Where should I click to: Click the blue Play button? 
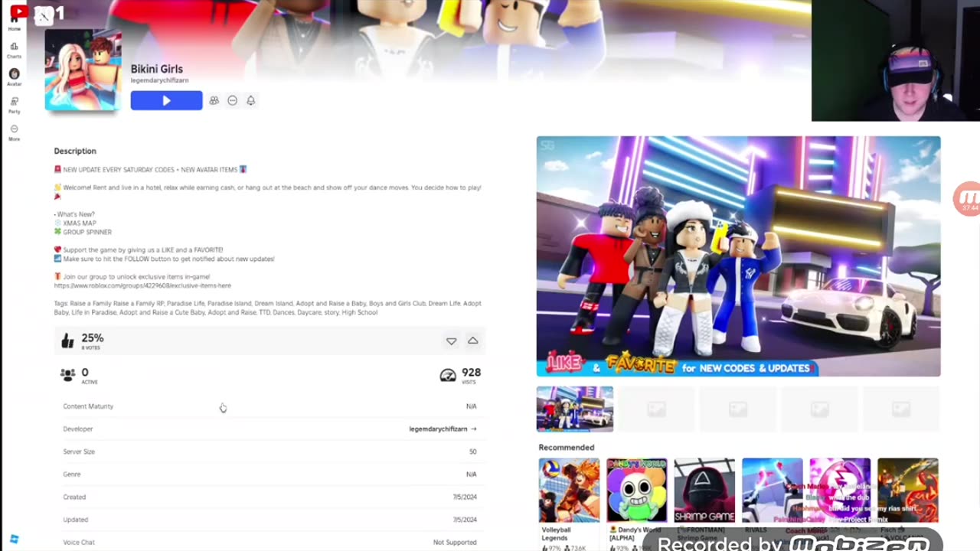[166, 100]
